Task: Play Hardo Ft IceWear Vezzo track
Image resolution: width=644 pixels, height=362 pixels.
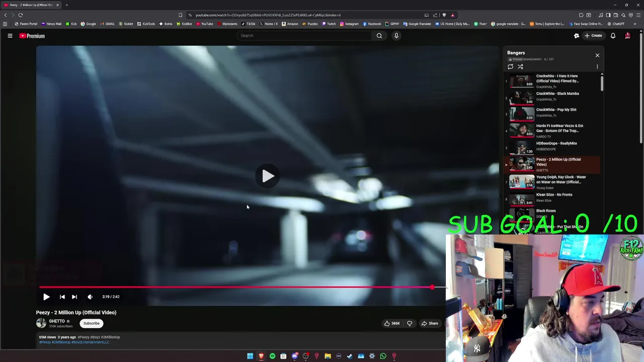Action: pyautogui.click(x=552, y=131)
